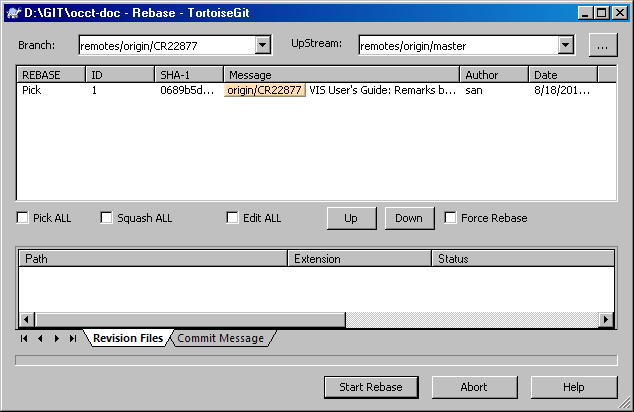This screenshot has height=412, width=634.
Task: Click ID value 1 in commit row
Action: pos(94,90)
